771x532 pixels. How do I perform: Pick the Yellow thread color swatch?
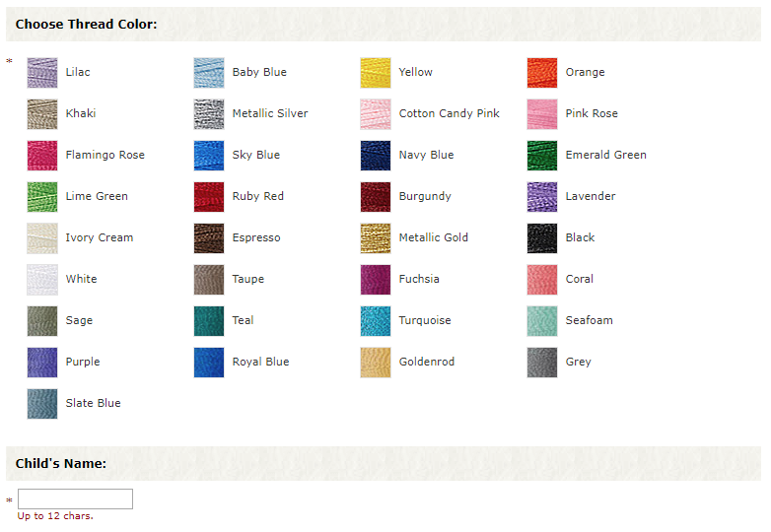[376, 73]
